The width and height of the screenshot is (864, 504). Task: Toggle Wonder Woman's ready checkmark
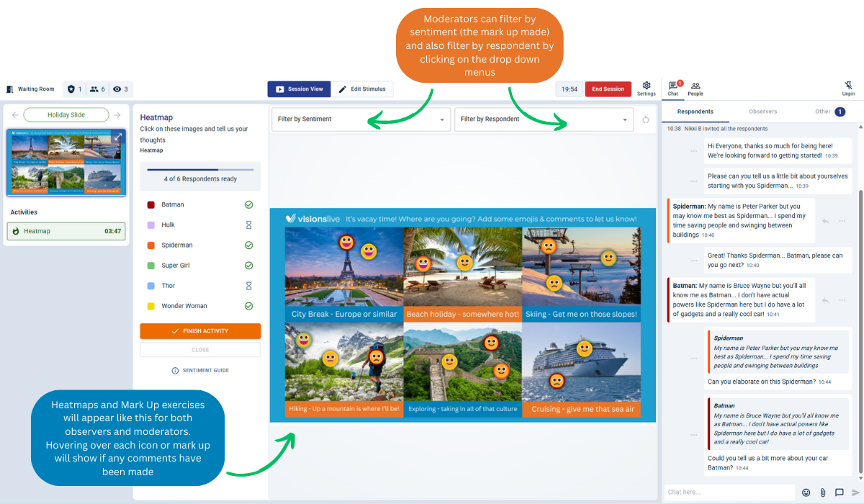point(248,306)
